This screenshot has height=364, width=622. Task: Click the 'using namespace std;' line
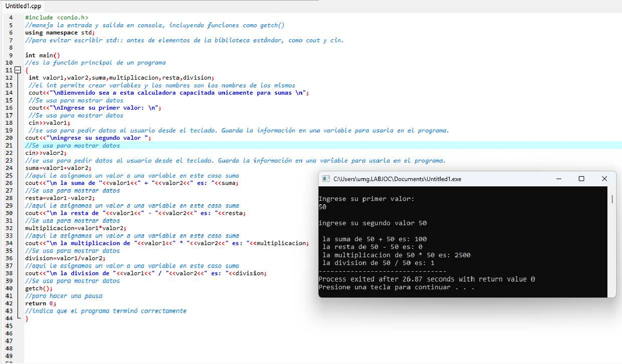60,33
